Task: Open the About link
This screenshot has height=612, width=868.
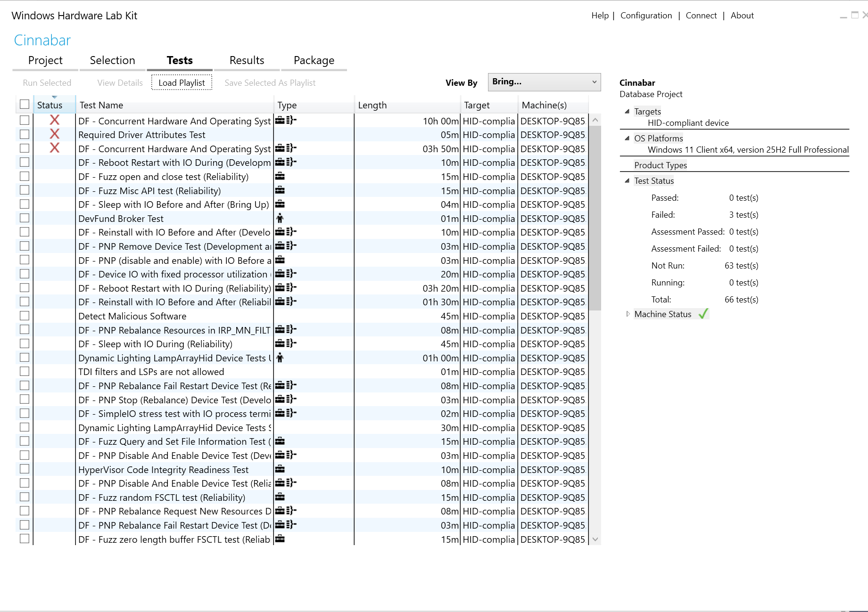Action: (x=742, y=16)
